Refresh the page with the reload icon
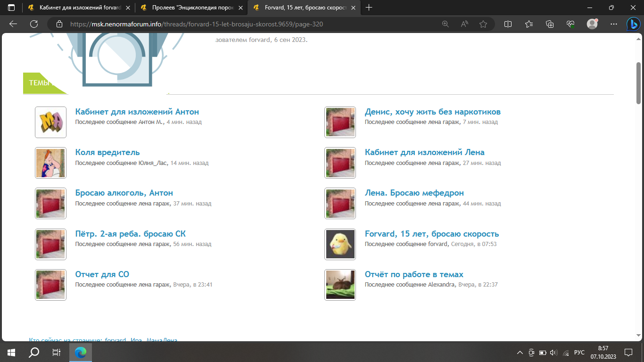 pyautogui.click(x=34, y=24)
